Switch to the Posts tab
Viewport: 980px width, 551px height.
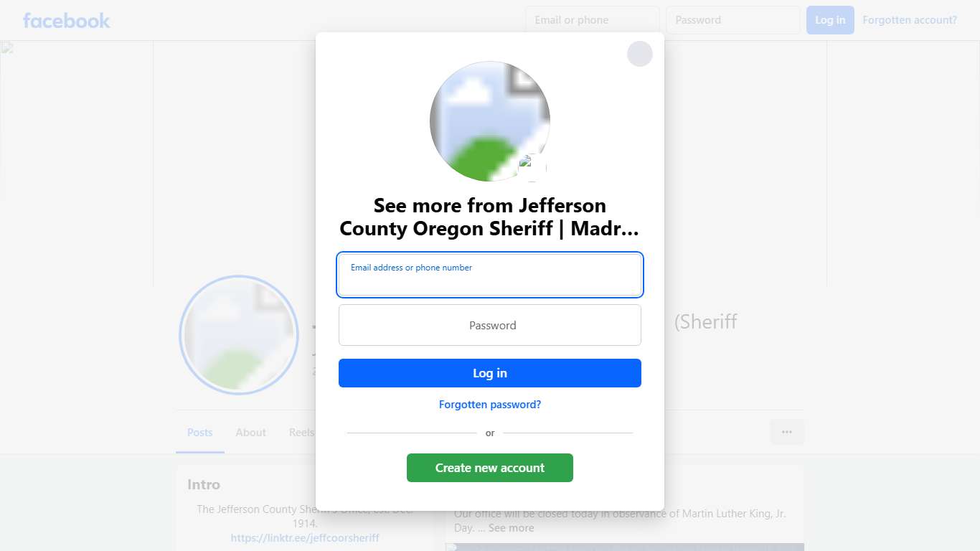[200, 433]
